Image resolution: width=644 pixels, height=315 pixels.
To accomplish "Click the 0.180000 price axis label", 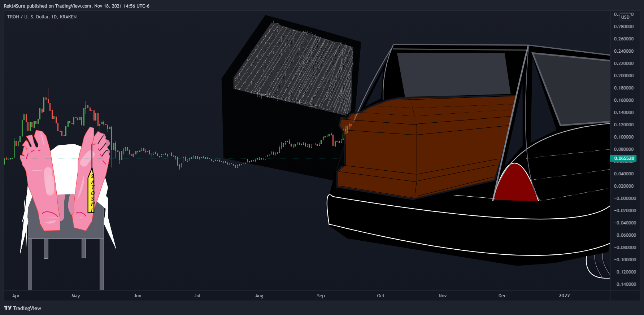I will pyautogui.click(x=624, y=88).
